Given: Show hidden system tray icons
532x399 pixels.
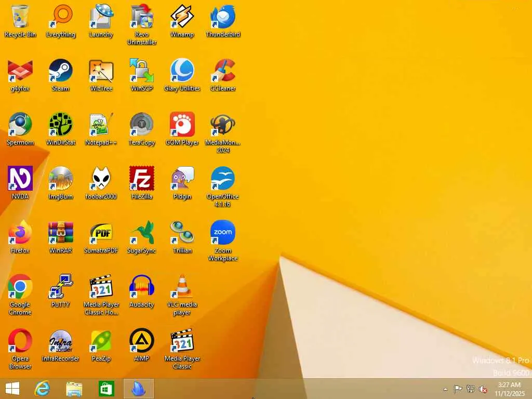Looking at the screenshot, I should 445,390.
